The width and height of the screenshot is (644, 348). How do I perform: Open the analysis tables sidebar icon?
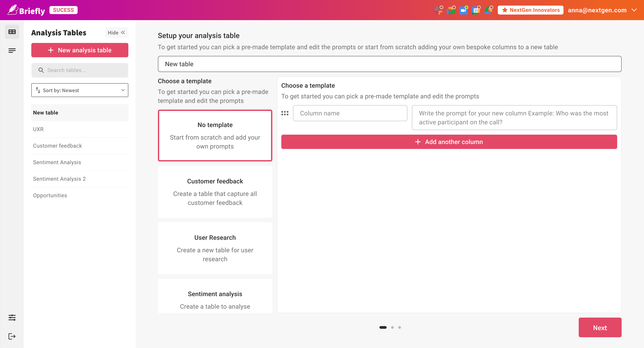12,32
